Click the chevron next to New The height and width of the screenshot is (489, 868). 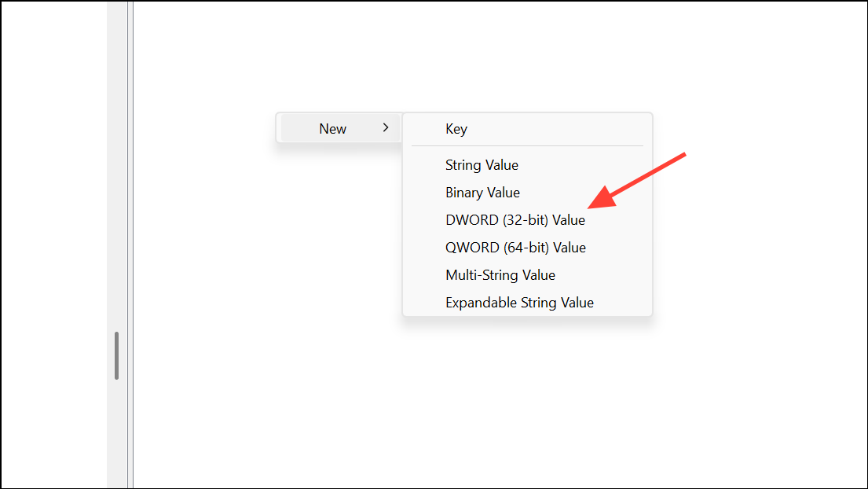[386, 127]
